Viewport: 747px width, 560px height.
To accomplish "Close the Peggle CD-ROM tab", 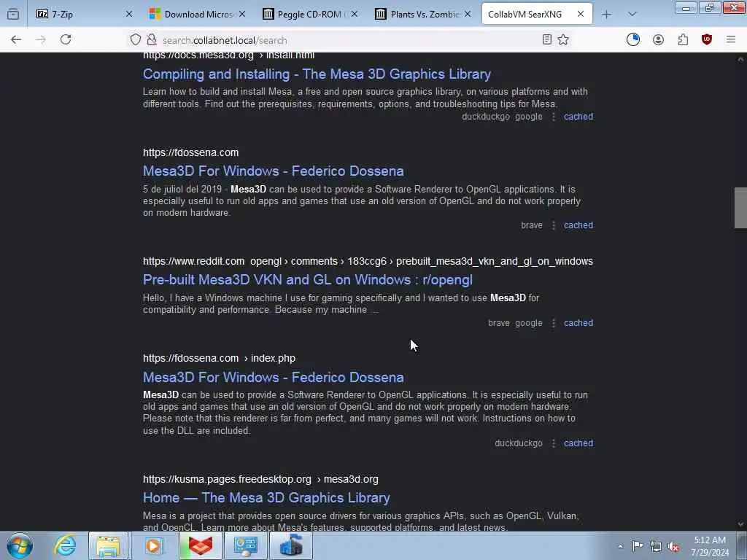I will point(355,15).
